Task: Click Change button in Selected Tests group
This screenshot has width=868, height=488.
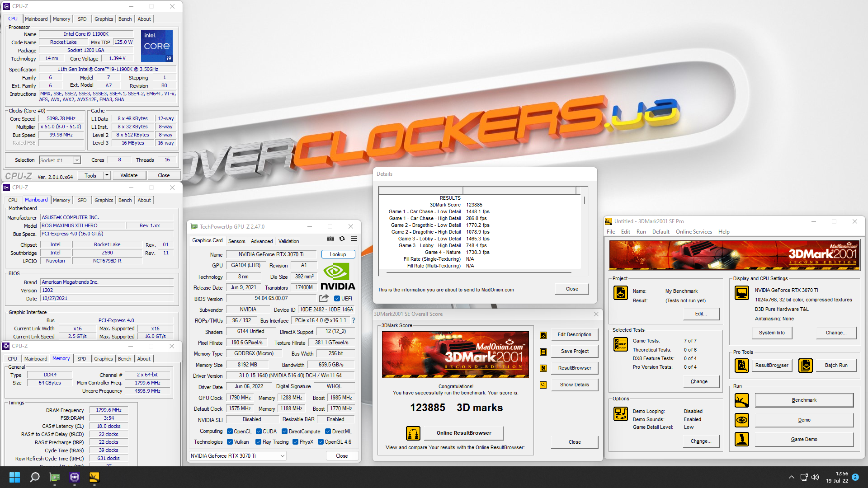Action: point(701,382)
